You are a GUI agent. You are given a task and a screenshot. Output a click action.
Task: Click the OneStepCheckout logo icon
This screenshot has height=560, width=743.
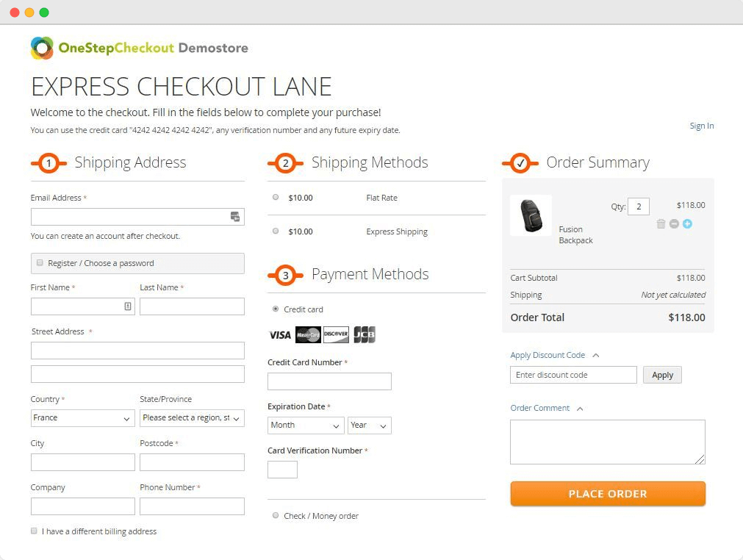point(42,48)
